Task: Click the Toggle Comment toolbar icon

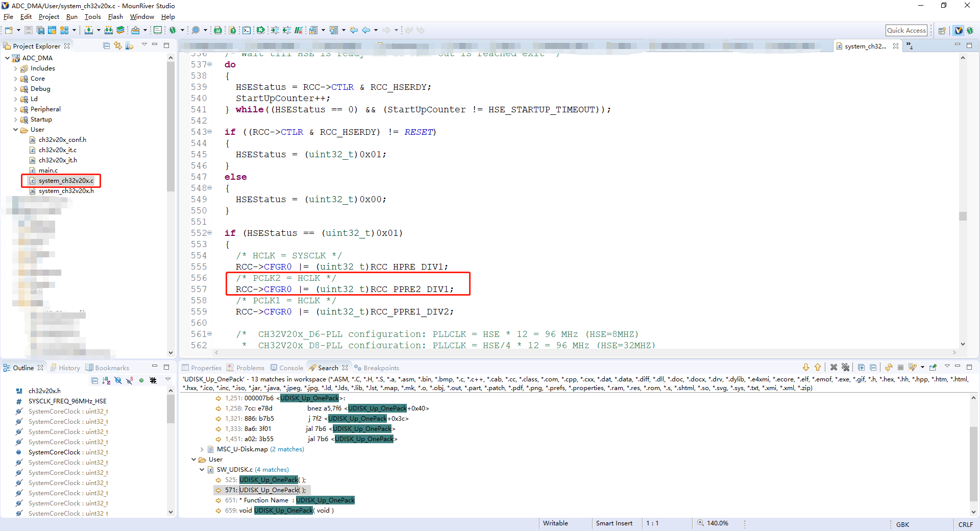Action: [299, 30]
